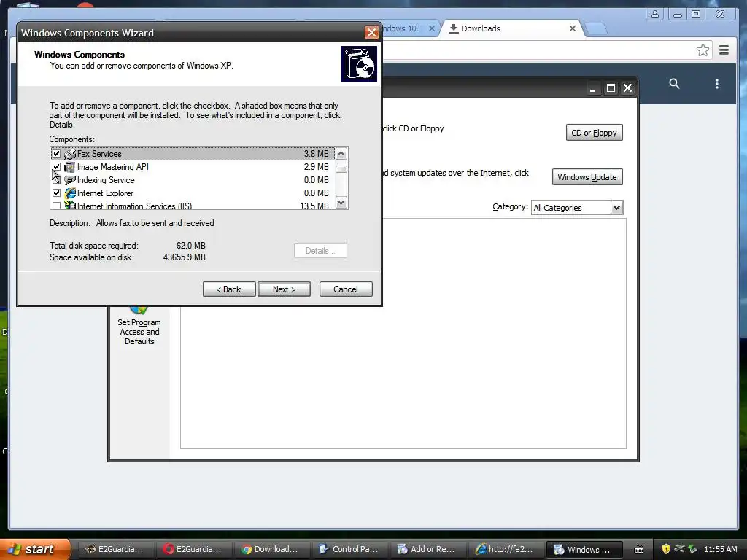Click the components list scroll up arrow

341,153
